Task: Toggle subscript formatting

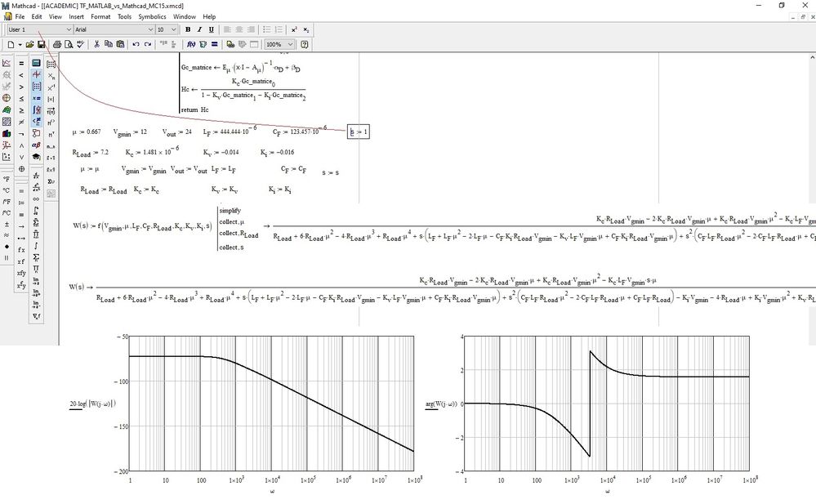Action: (x=306, y=29)
